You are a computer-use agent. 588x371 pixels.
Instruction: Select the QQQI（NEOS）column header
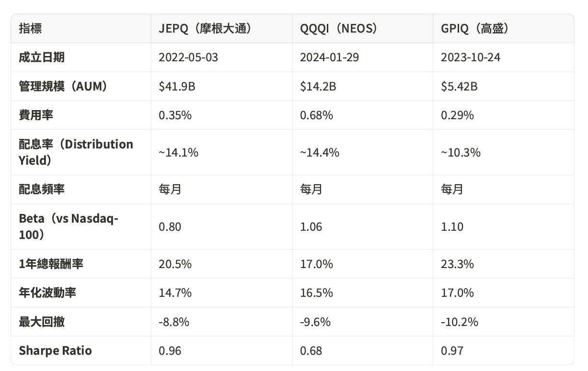[x=339, y=28]
